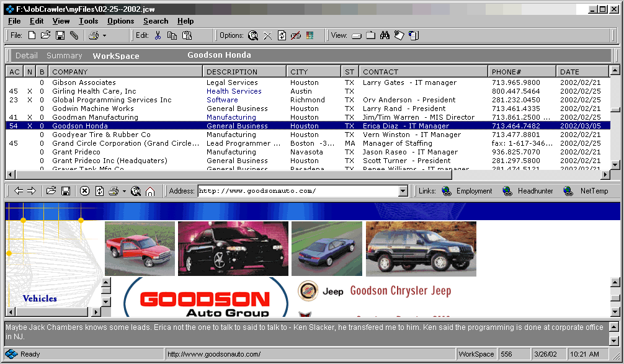Switch to the Detail tab

point(27,56)
